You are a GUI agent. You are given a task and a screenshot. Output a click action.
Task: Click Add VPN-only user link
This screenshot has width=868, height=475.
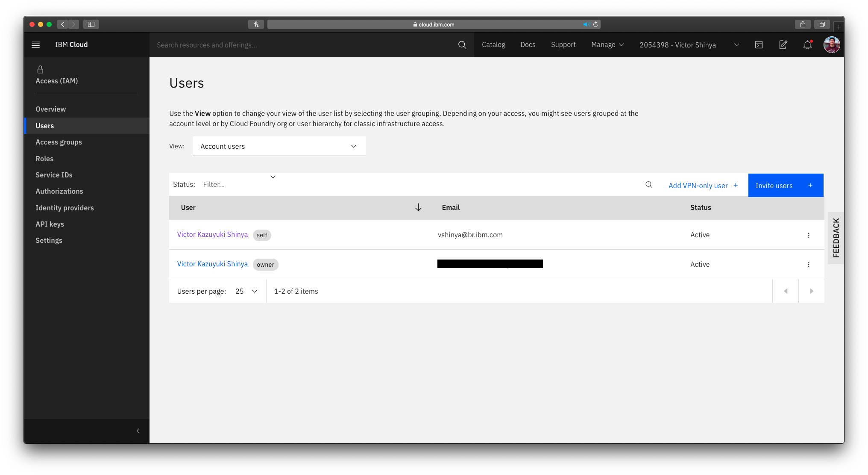tap(703, 186)
